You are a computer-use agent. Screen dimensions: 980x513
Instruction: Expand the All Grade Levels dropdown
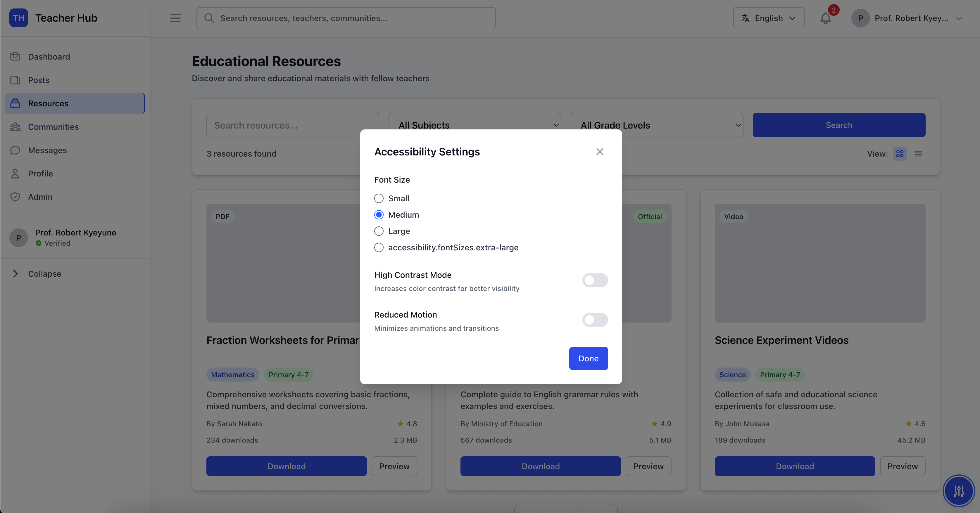(657, 125)
